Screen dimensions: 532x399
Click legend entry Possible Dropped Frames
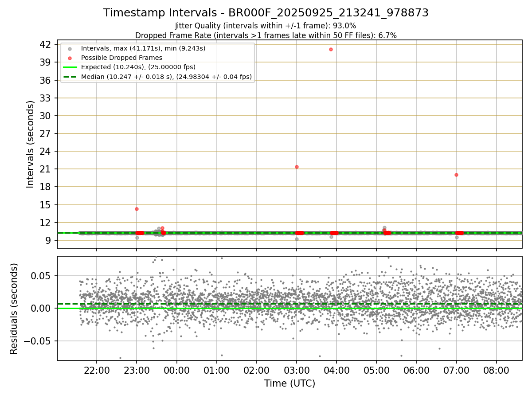[121, 58]
